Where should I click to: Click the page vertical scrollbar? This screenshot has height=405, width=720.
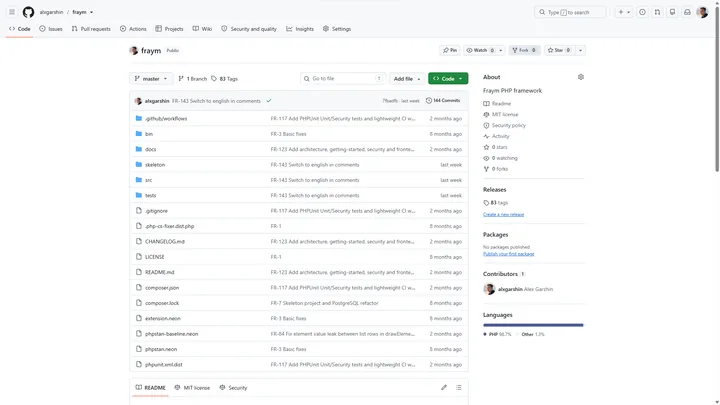coord(717,87)
